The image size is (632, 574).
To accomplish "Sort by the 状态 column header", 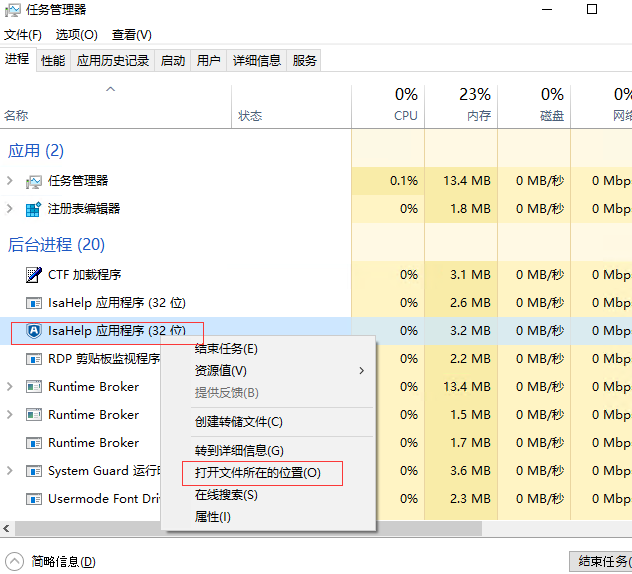I will click(291, 106).
